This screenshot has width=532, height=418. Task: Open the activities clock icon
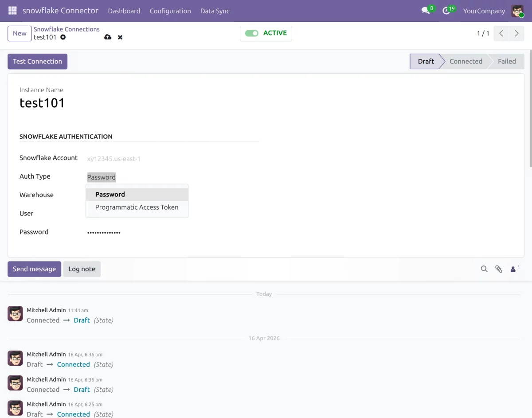point(446,11)
